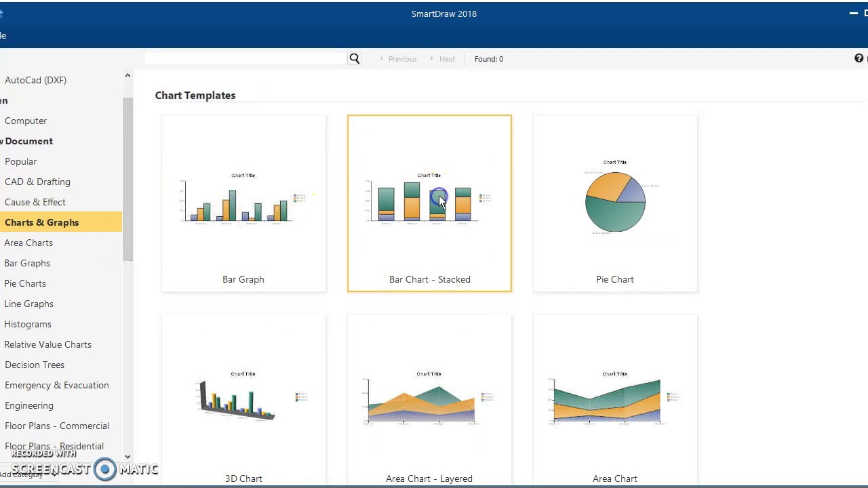The width and height of the screenshot is (868, 488).
Task: Choose the 3D Chart template
Action: 243,401
